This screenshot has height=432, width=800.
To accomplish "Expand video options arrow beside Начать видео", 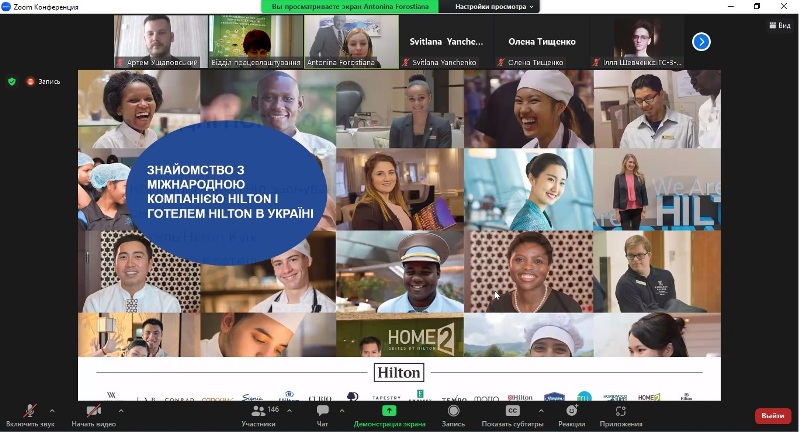I will (121, 411).
